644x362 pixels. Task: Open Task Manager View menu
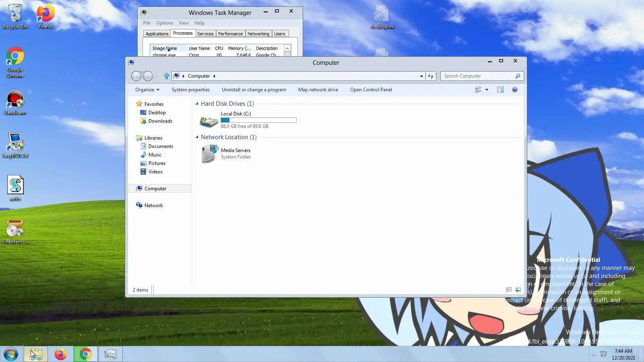coord(184,23)
